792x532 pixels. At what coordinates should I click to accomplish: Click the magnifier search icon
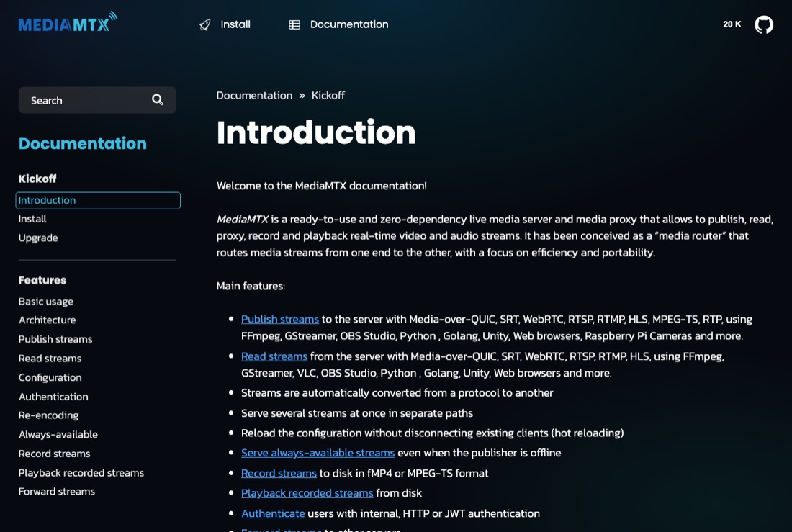click(x=158, y=100)
